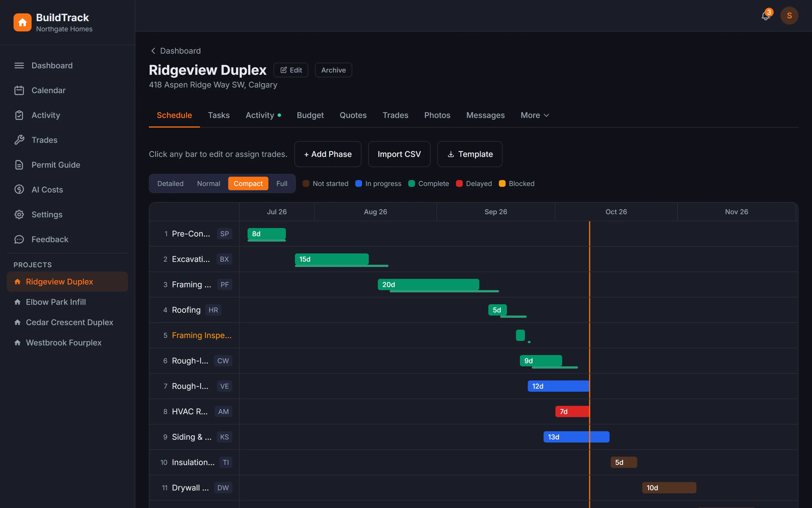
Task: Open Settings in the sidebar
Action: (67, 215)
